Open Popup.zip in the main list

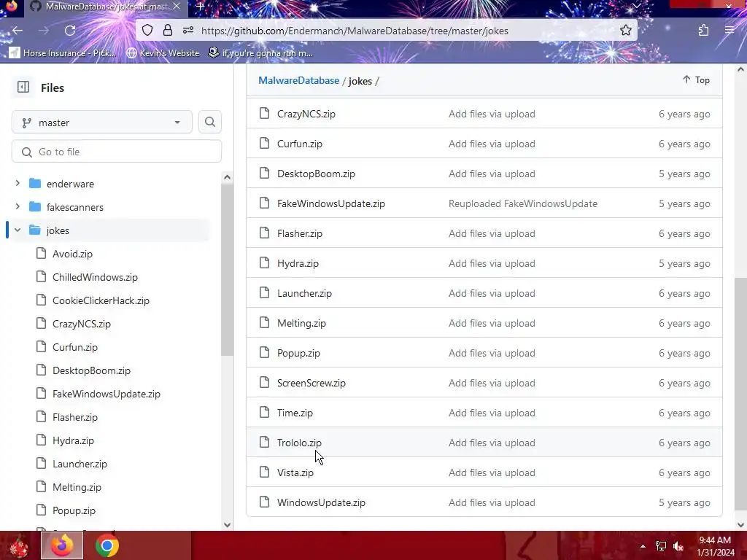[298, 354]
